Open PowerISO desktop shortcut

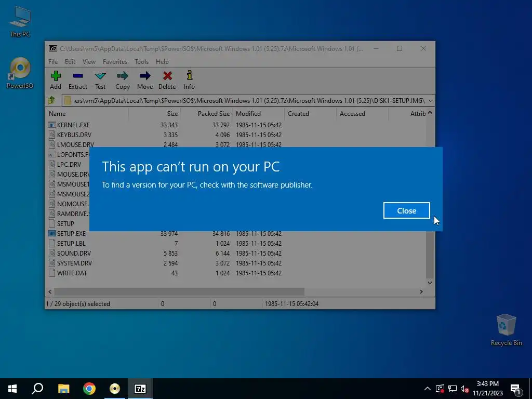click(20, 73)
